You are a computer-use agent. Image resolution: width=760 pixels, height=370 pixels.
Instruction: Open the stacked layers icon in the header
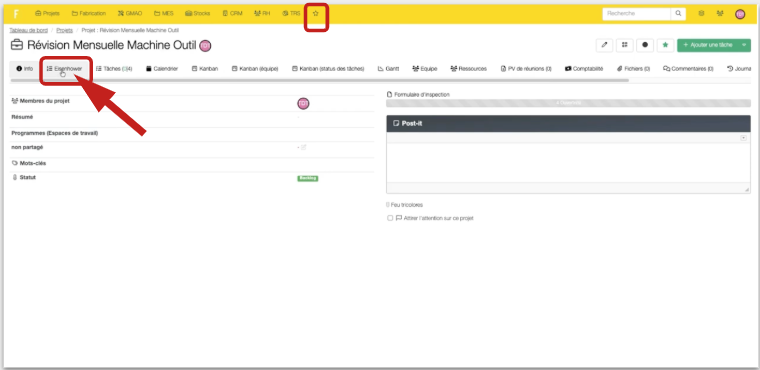pyautogui.click(x=701, y=14)
